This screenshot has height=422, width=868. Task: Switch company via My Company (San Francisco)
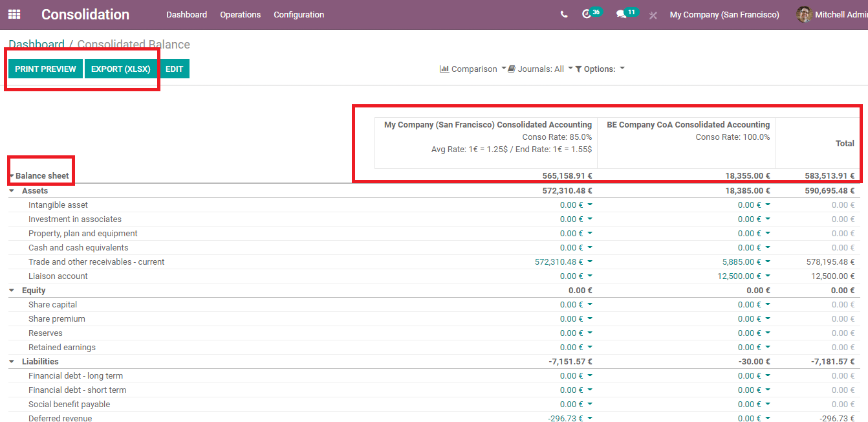coord(724,14)
